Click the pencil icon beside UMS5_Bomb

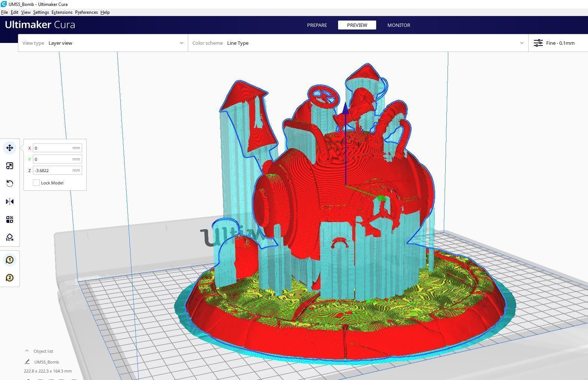[x=27, y=362]
